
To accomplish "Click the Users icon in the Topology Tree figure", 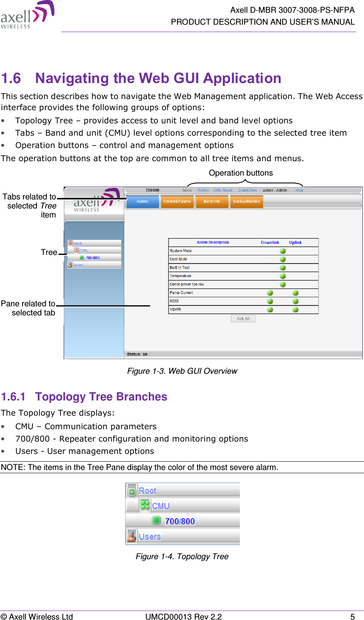I will pyautogui.click(x=131, y=536).
